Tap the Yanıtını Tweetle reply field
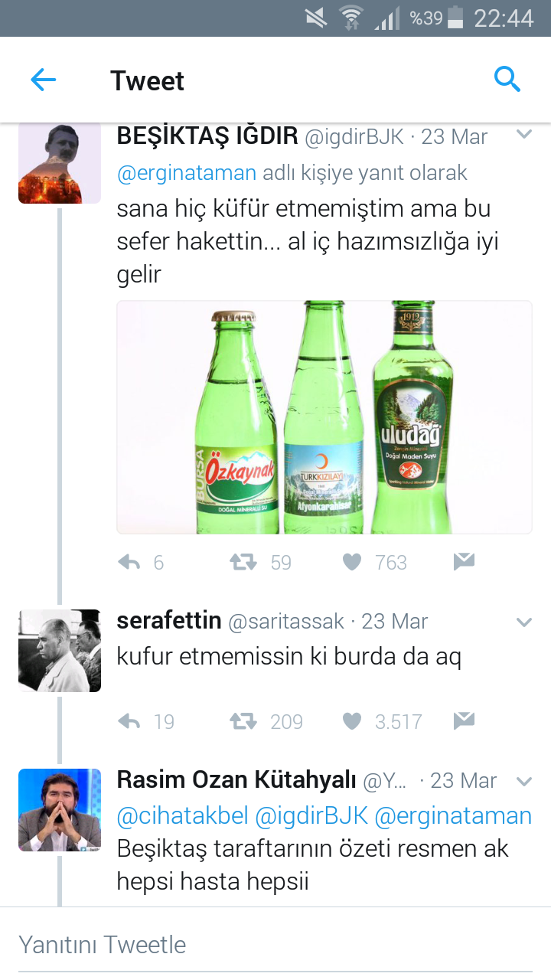The width and height of the screenshot is (551, 980). (275, 945)
